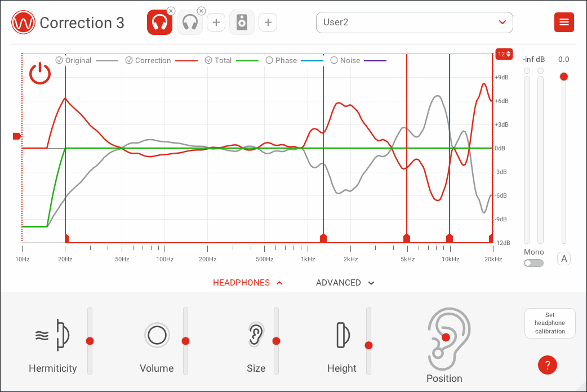Click the A compare button

[564, 259]
